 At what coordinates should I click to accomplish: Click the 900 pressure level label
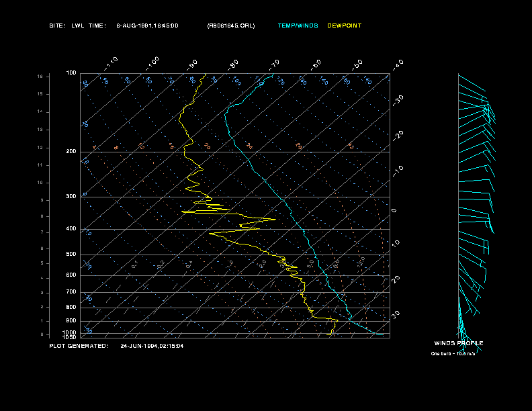(x=71, y=321)
